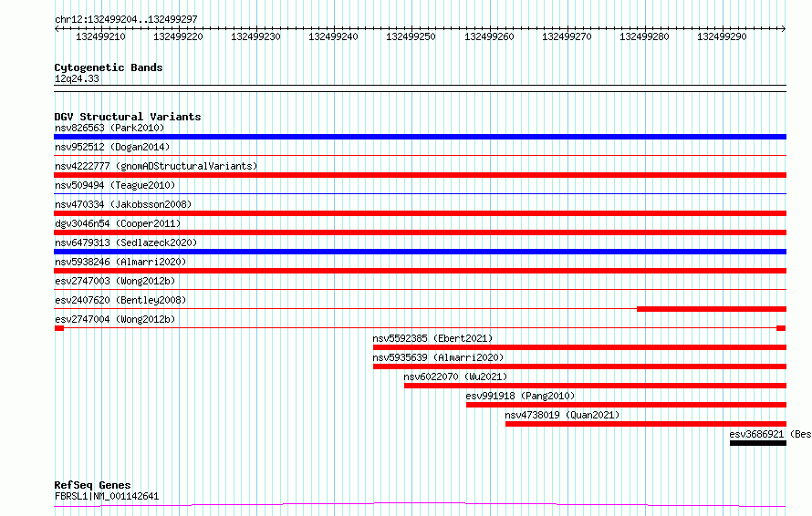The width and height of the screenshot is (812, 516).
Task: Click the nsv826563 (Park2010) variant label
Action: point(109,128)
